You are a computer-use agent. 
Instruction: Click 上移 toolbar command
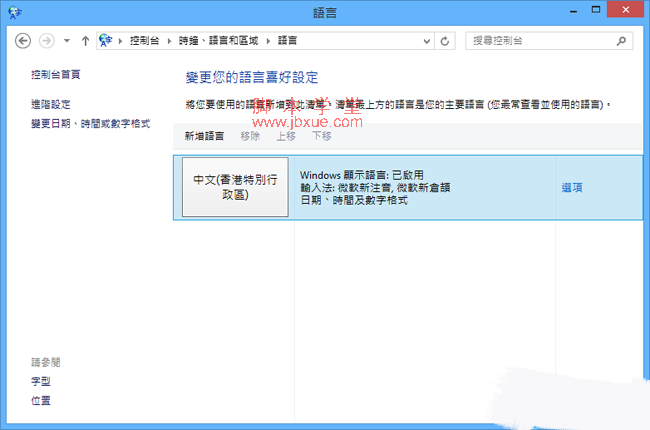[286, 136]
